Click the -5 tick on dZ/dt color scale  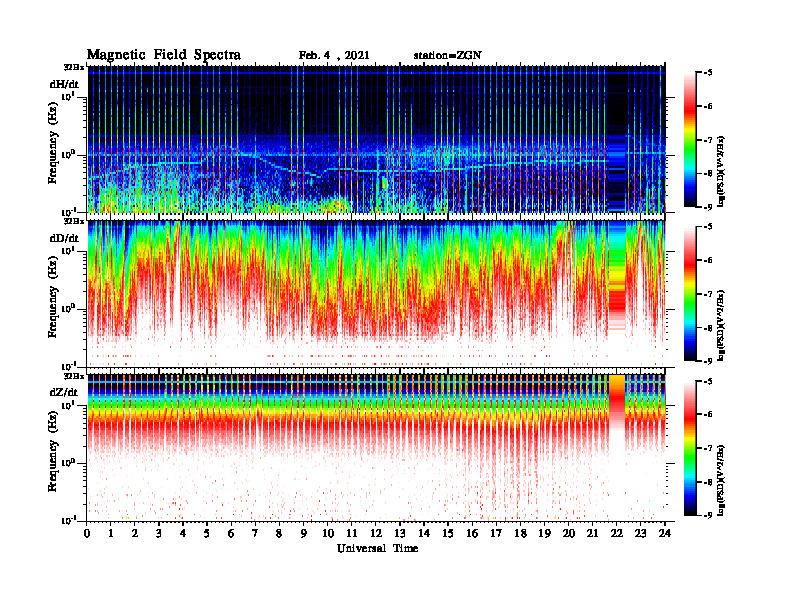[708, 381]
